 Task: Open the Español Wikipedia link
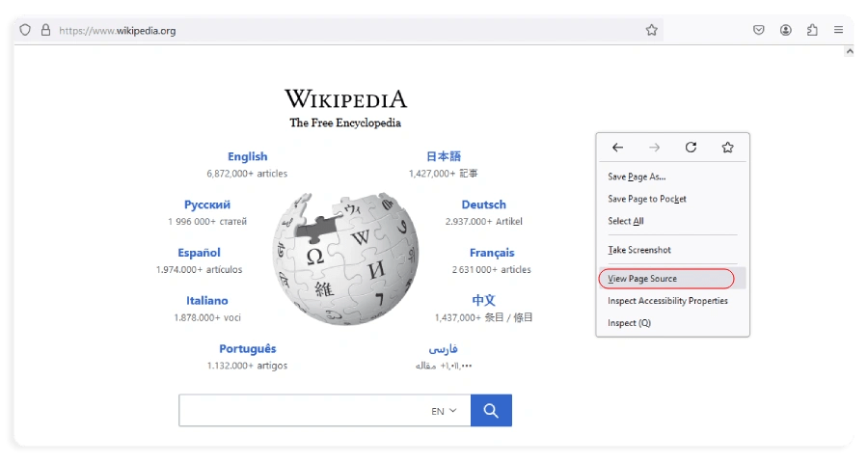[x=200, y=253]
